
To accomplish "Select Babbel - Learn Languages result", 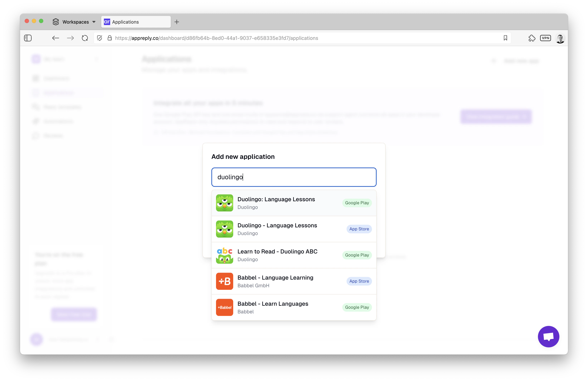I will [x=294, y=307].
